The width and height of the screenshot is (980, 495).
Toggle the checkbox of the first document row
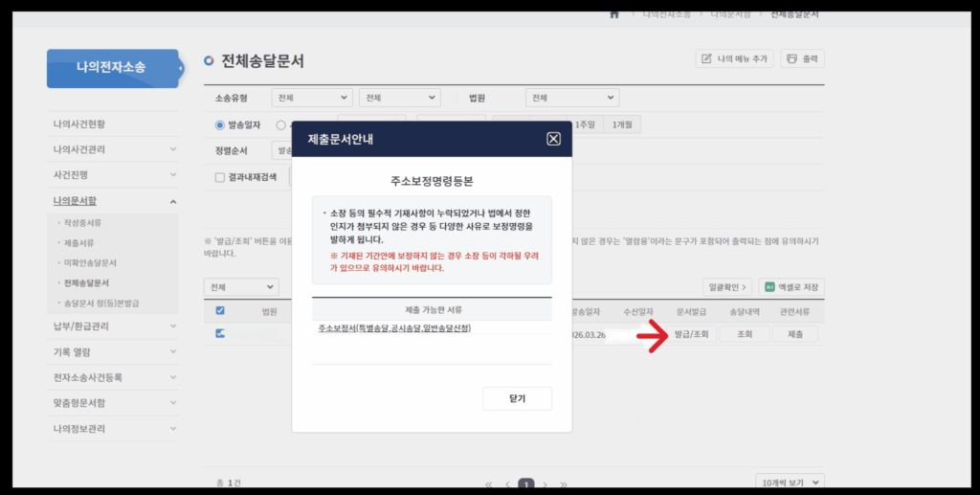click(220, 334)
